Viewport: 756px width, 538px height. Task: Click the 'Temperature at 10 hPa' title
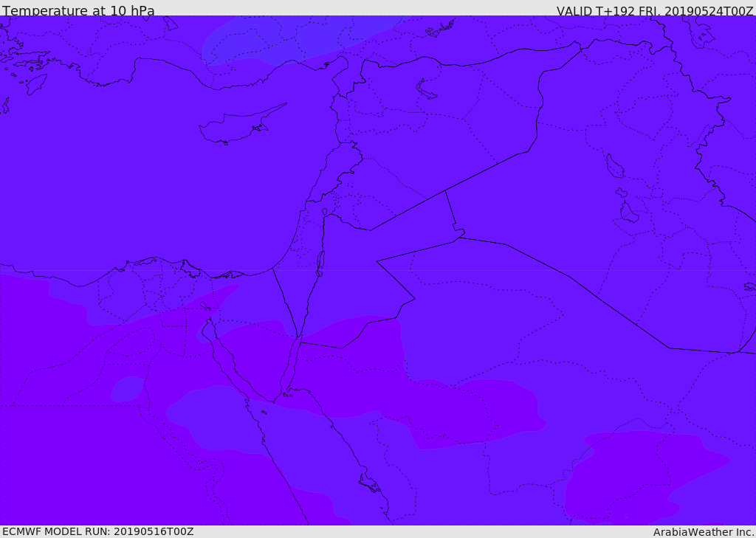tap(78, 10)
